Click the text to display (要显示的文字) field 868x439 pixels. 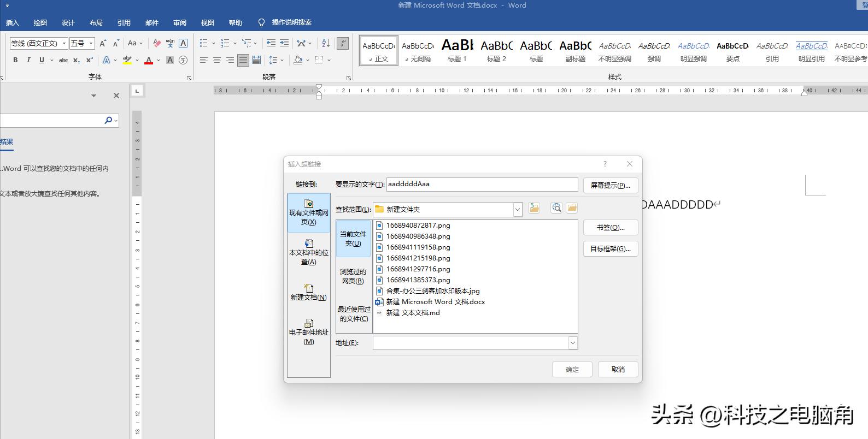point(482,184)
